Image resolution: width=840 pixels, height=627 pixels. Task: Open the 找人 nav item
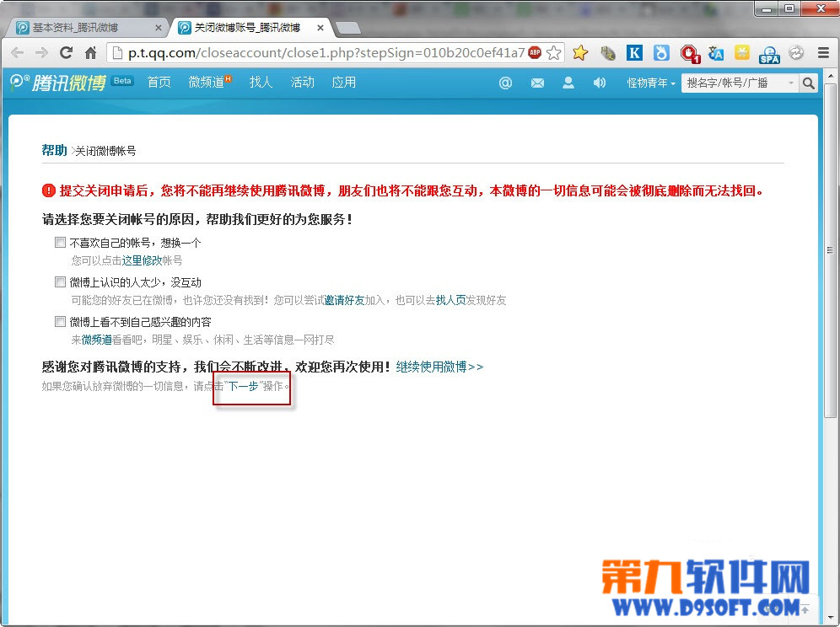click(x=261, y=83)
